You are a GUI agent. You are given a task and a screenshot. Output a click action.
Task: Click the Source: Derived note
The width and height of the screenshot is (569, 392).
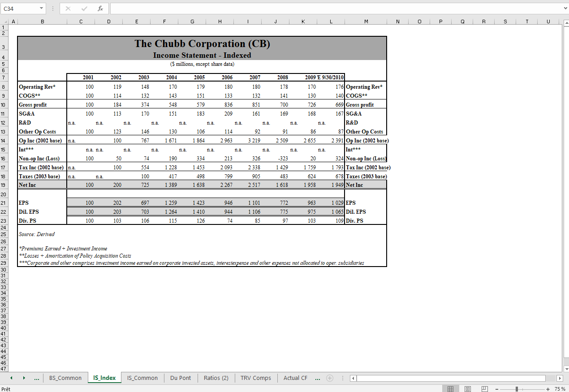point(37,234)
